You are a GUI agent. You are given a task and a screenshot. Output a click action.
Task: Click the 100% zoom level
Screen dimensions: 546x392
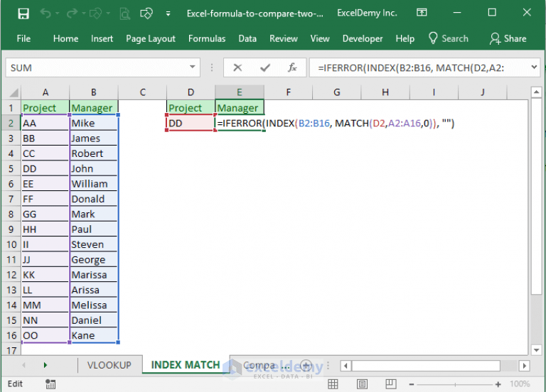(520, 384)
